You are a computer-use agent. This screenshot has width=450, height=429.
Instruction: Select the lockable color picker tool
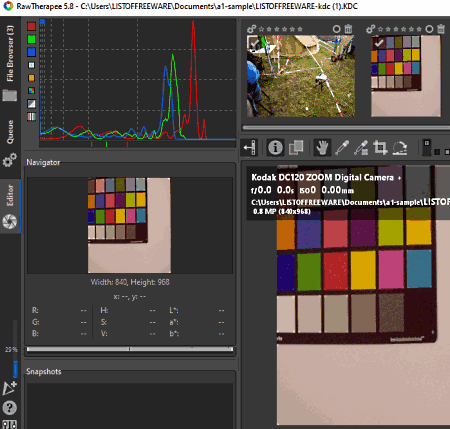click(361, 147)
